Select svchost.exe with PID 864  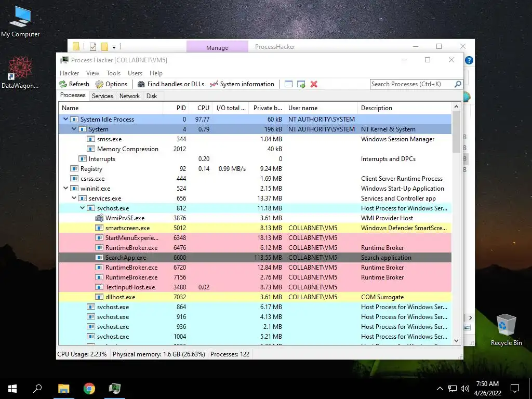click(x=255, y=307)
